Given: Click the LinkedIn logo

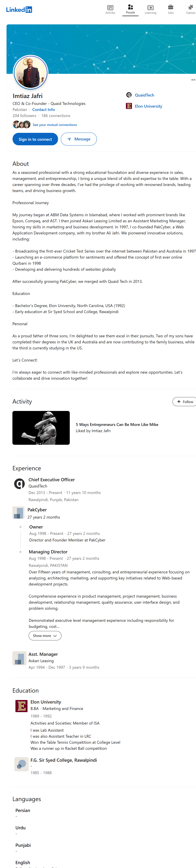Looking at the screenshot, I should pyautogui.click(x=19, y=9).
